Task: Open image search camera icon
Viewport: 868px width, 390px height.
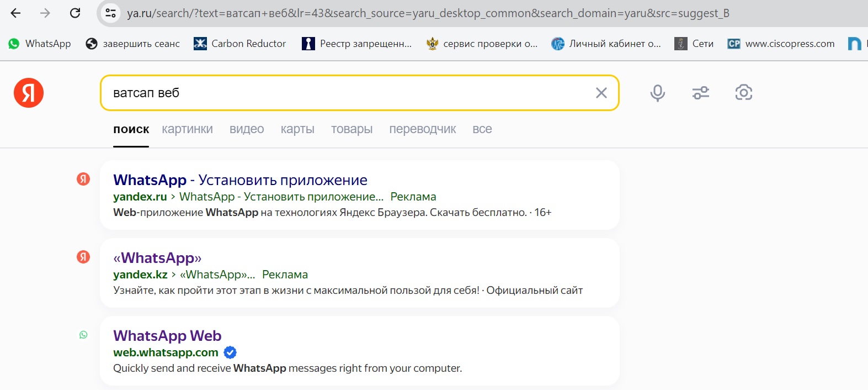Action: (x=744, y=93)
